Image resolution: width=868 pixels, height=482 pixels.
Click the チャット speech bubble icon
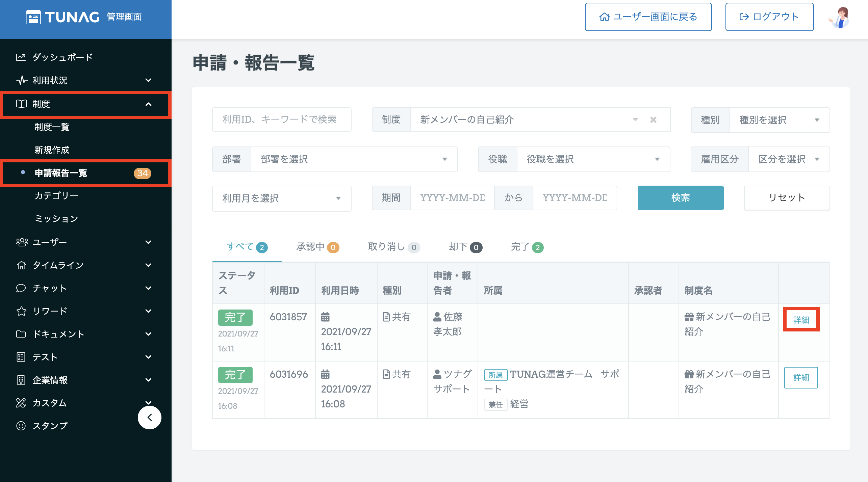click(x=21, y=288)
